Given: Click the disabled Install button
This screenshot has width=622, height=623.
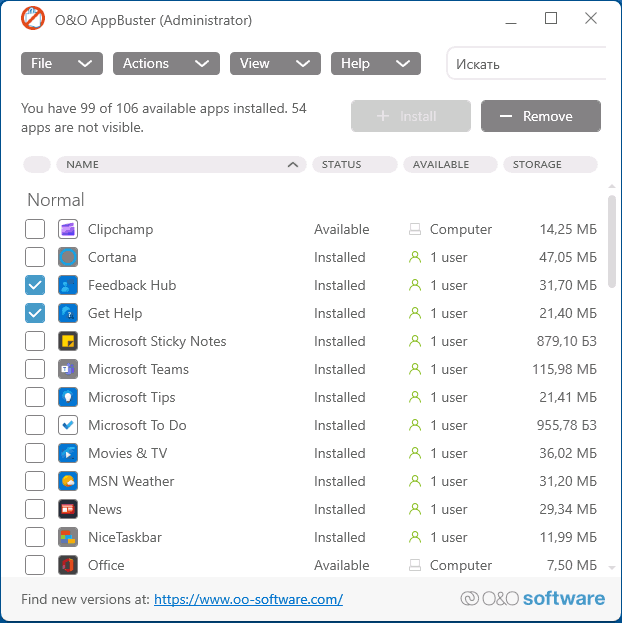Looking at the screenshot, I should pyautogui.click(x=411, y=116).
